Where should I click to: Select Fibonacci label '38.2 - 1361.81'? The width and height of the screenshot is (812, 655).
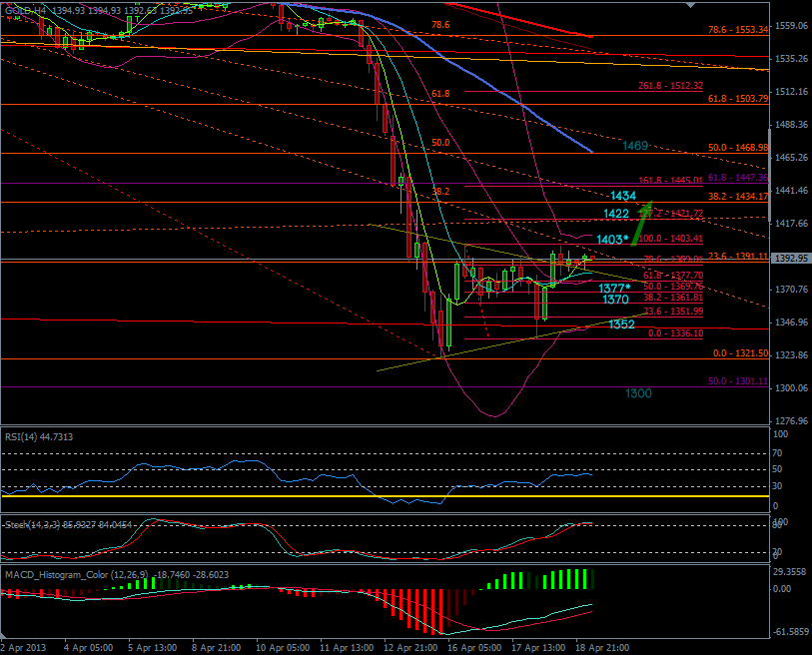point(673,298)
